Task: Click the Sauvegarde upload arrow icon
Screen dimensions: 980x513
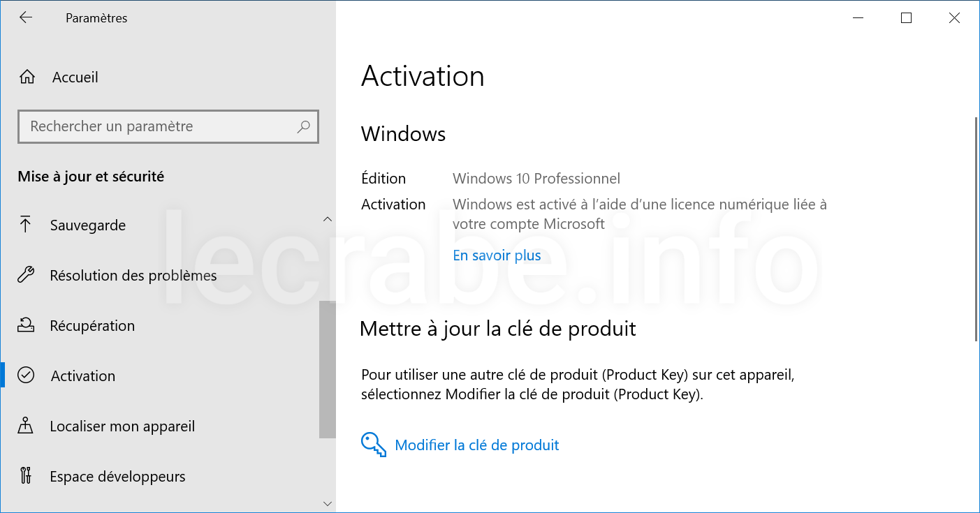Action: [26, 225]
